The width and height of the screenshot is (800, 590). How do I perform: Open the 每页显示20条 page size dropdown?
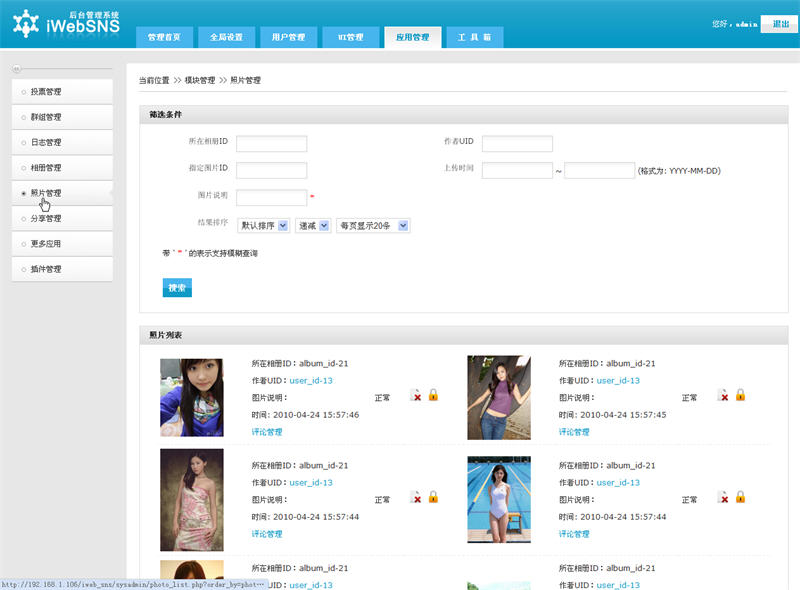(373, 226)
